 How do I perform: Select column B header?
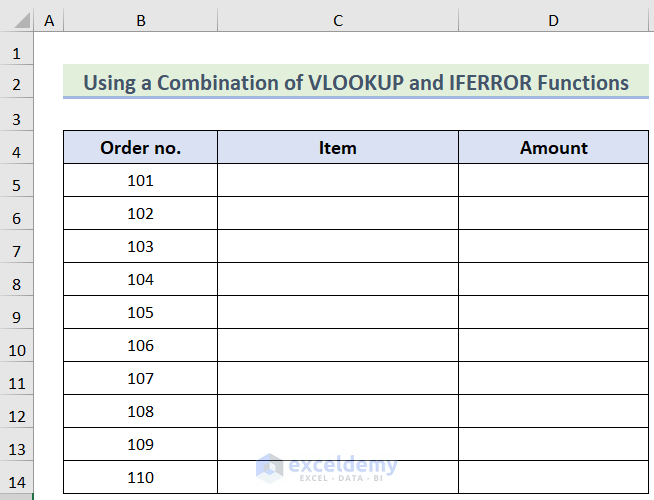tap(140, 20)
